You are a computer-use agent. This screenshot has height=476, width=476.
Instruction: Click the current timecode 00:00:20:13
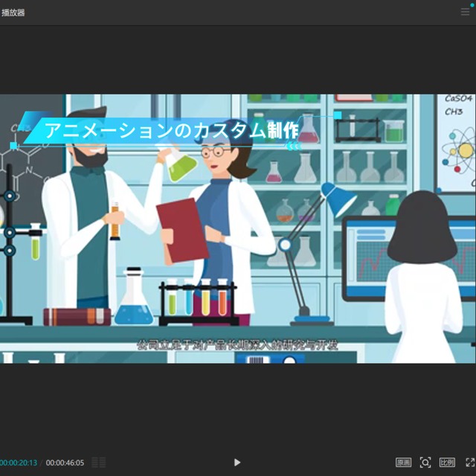[x=19, y=463]
